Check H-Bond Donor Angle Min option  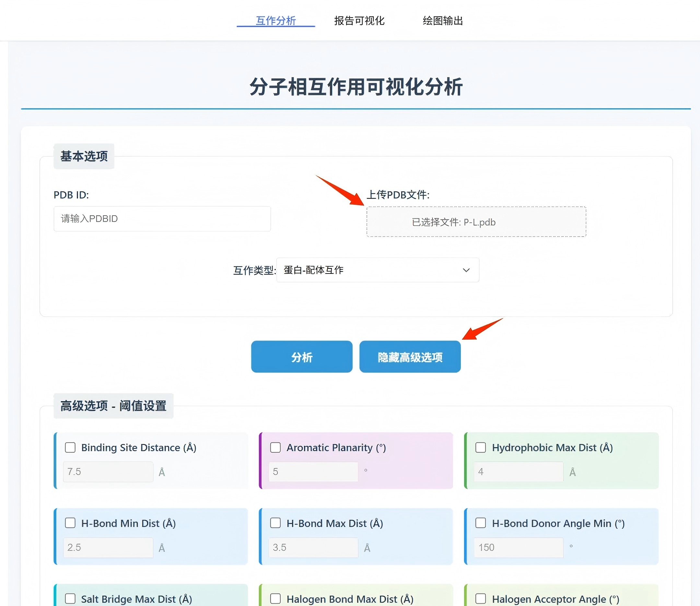point(481,523)
